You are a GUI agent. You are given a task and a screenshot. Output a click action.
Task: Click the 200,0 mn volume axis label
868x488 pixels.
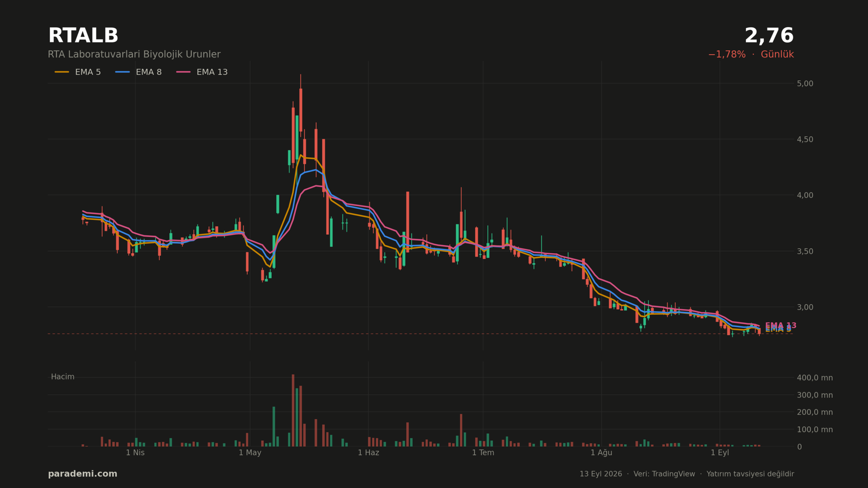(x=815, y=412)
